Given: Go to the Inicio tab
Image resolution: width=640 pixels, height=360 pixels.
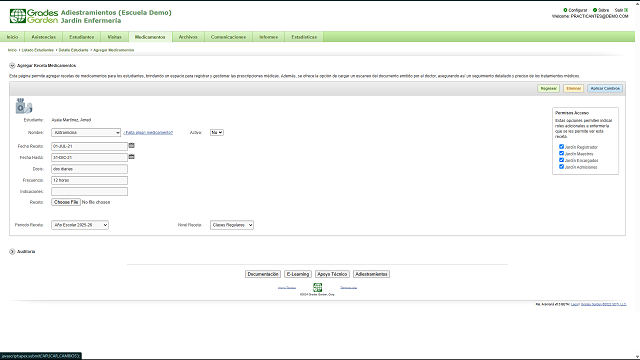Looking at the screenshot, I should [x=12, y=37].
